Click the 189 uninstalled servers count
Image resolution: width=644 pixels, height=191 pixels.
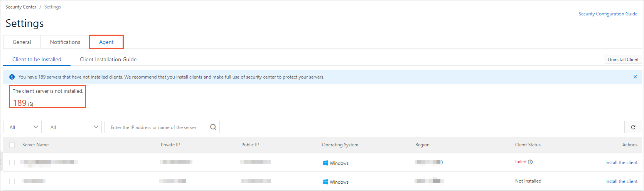pyautogui.click(x=20, y=103)
